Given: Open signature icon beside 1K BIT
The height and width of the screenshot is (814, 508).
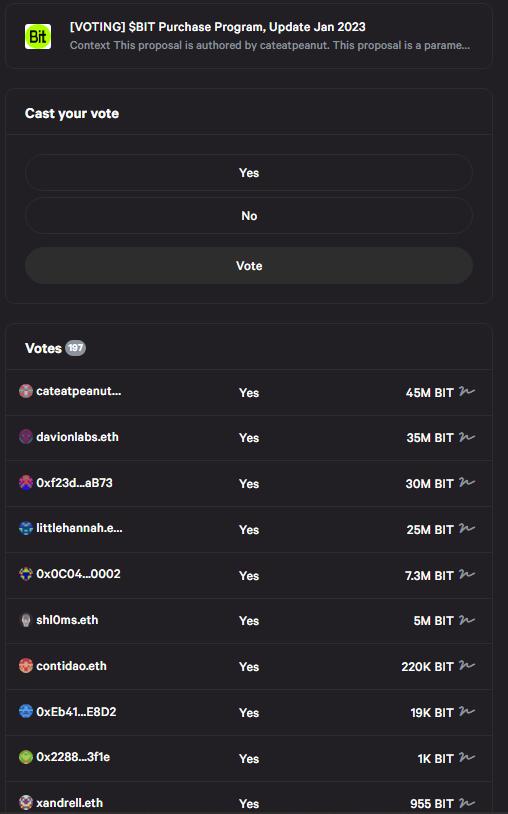Looking at the screenshot, I should pos(467,757).
